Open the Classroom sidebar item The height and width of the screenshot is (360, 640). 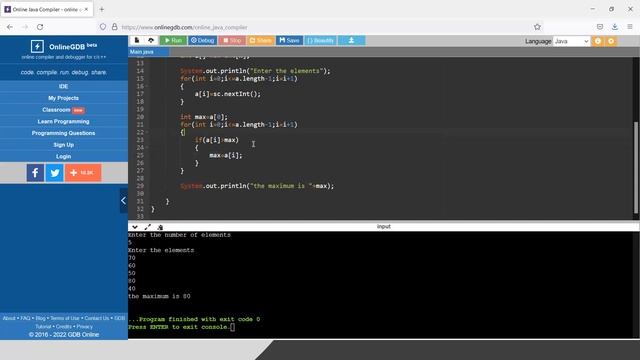point(64,110)
